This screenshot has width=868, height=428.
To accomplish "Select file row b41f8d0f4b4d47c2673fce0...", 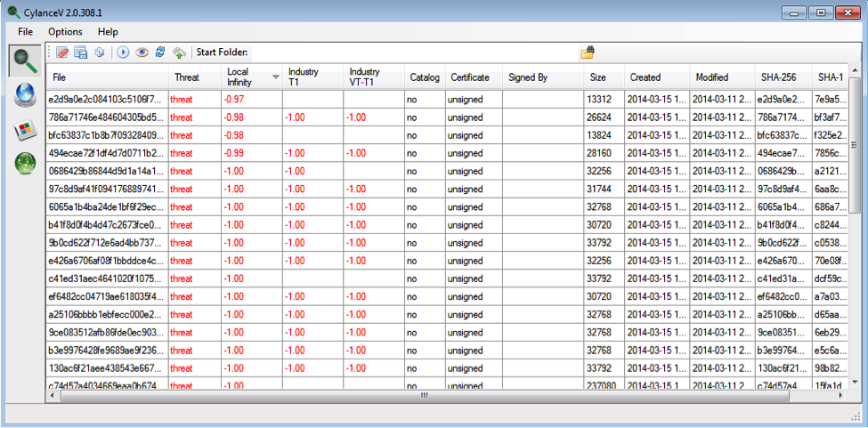I will pyautogui.click(x=447, y=224).
